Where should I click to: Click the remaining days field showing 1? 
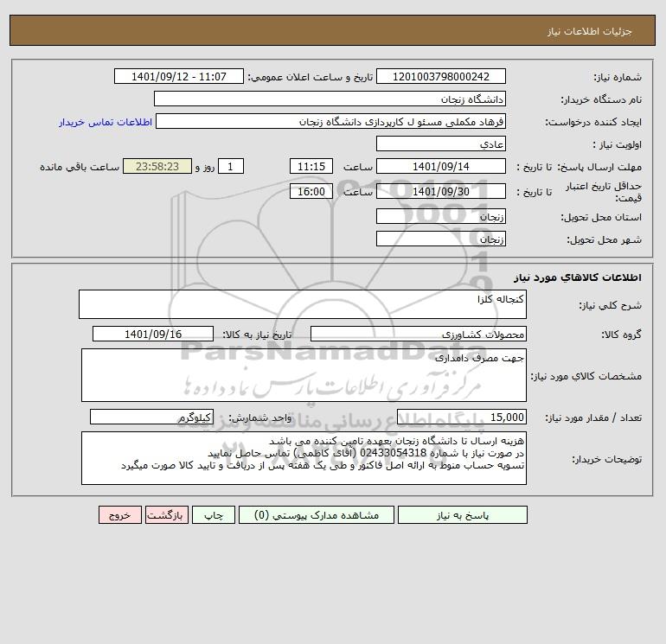click(231, 167)
